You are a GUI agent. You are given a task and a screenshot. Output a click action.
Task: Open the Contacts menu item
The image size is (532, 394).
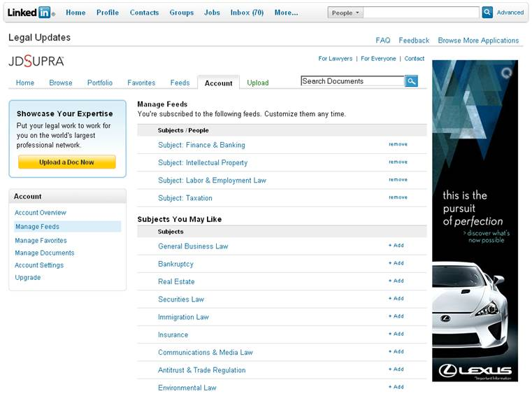144,13
